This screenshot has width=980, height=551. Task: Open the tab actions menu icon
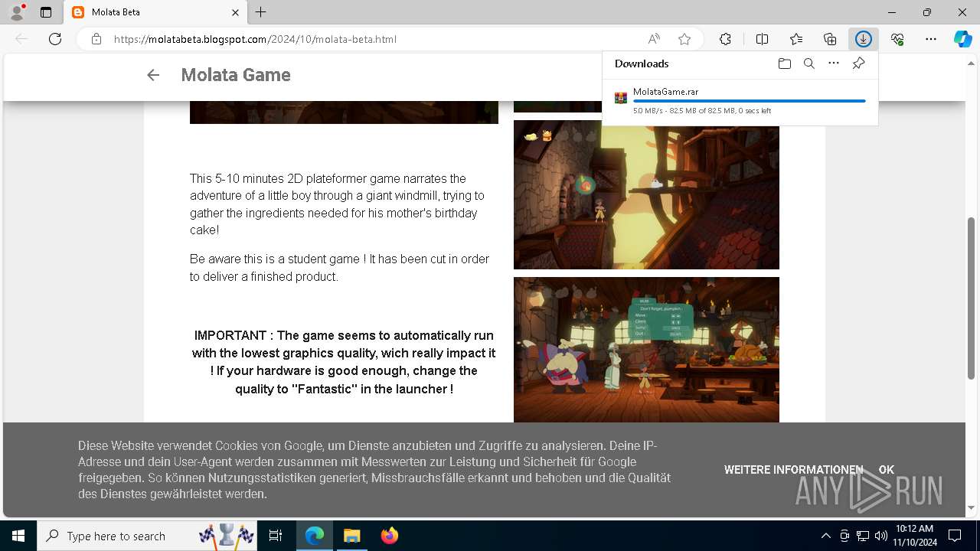46,12
